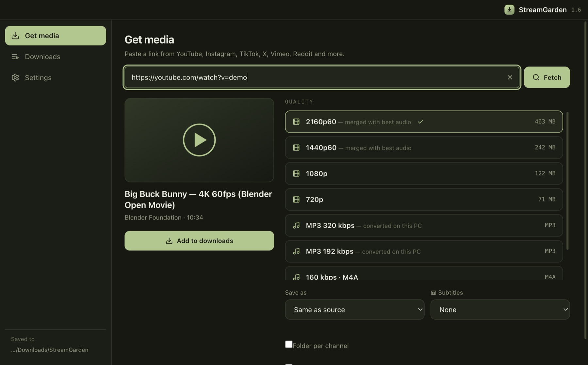This screenshot has width=588, height=365.
Task: Click the 242 MB size label
Action: pos(545,148)
